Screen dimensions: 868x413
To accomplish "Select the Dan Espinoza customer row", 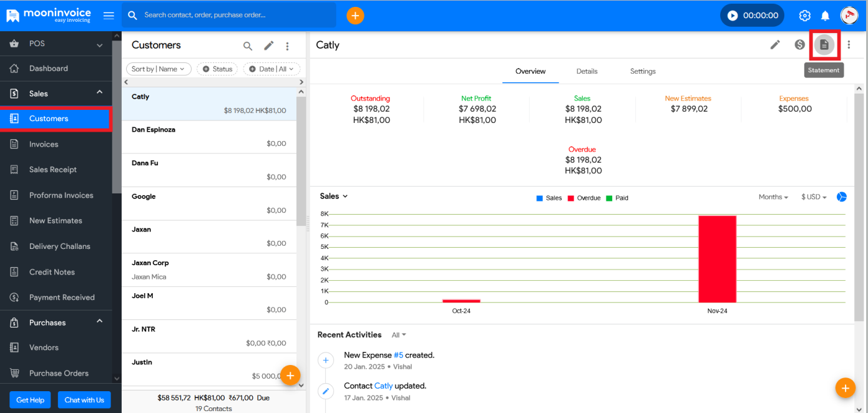I will click(x=209, y=137).
